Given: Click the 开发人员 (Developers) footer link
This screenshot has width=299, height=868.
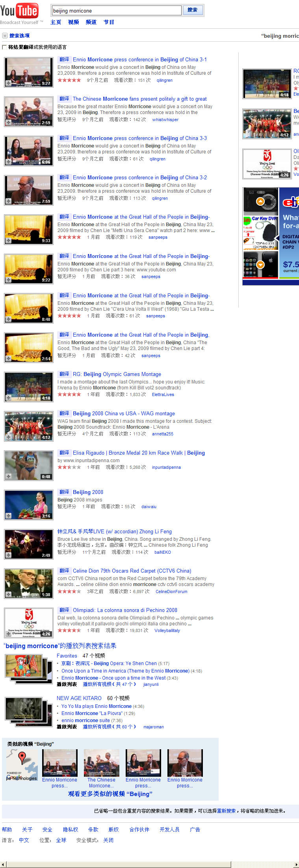Looking at the screenshot, I should tap(169, 829).
